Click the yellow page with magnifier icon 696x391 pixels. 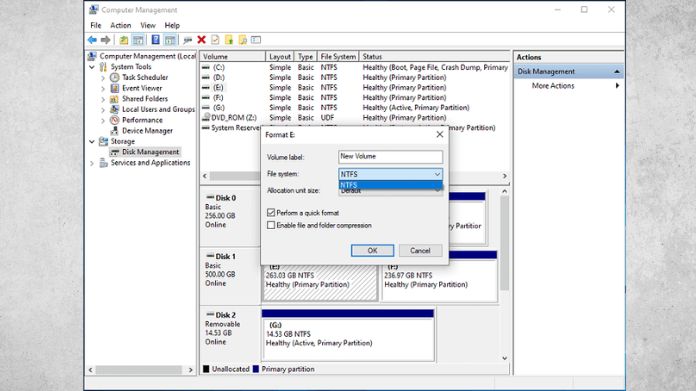pos(243,40)
